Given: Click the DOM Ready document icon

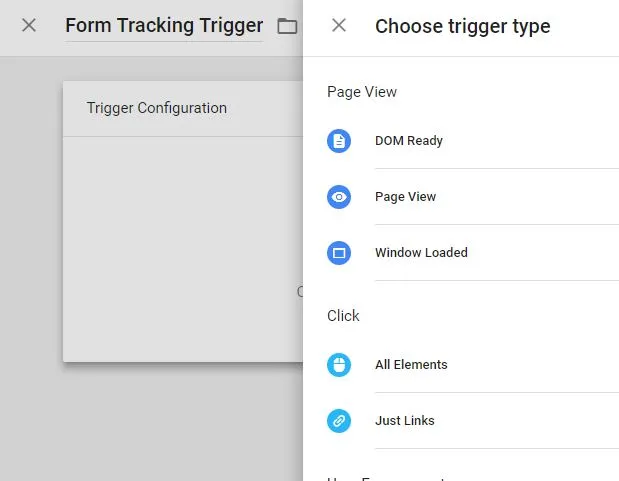Looking at the screenshot, I should point(339,141).
